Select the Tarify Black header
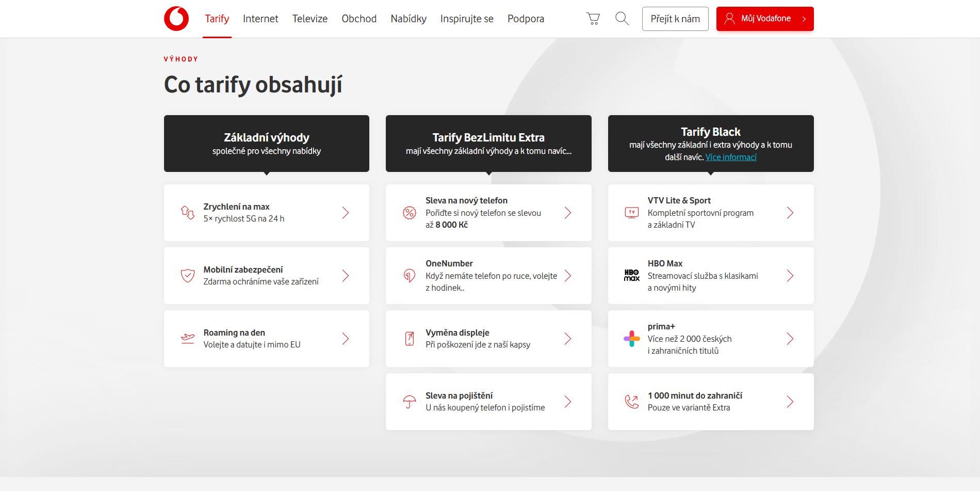 711,144
